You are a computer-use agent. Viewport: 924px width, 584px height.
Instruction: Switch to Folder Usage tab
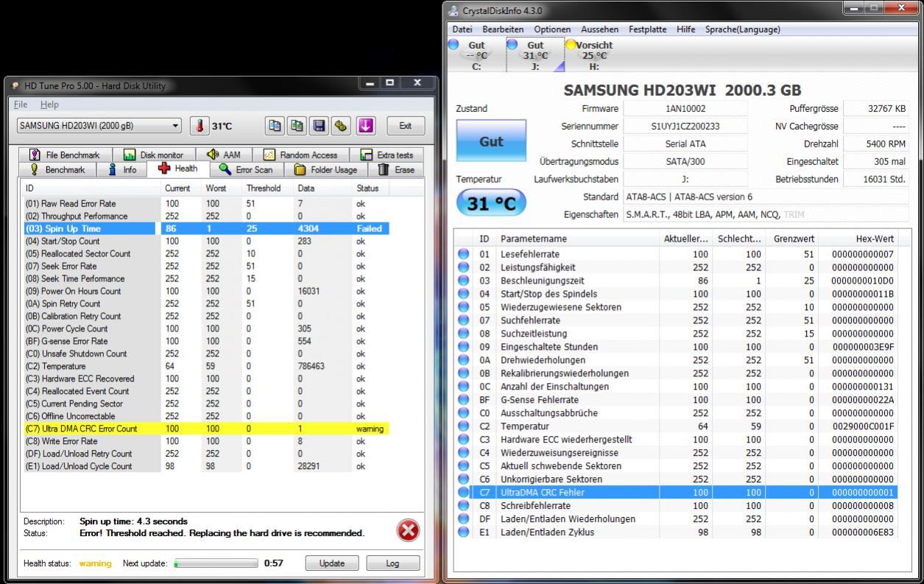point(325,169)
